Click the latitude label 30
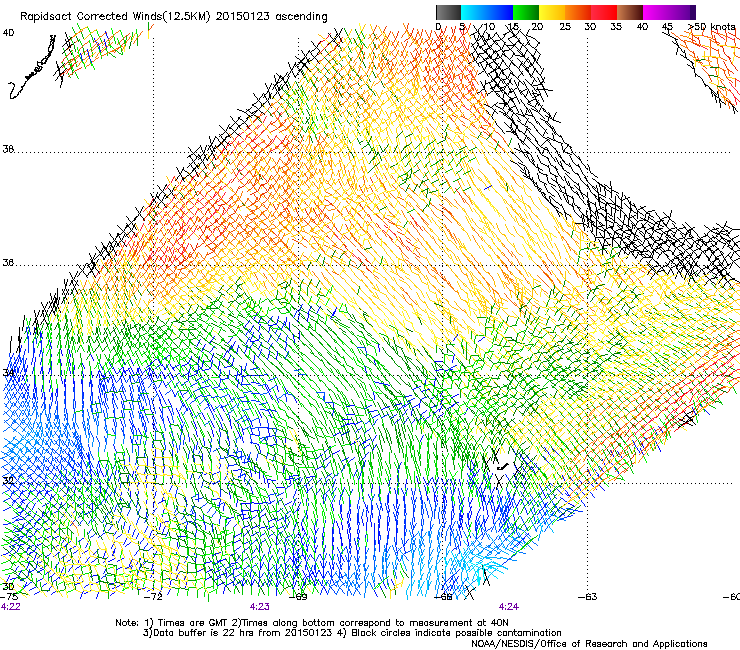This screenshot has height=650, width=740. tap(8, 586)
